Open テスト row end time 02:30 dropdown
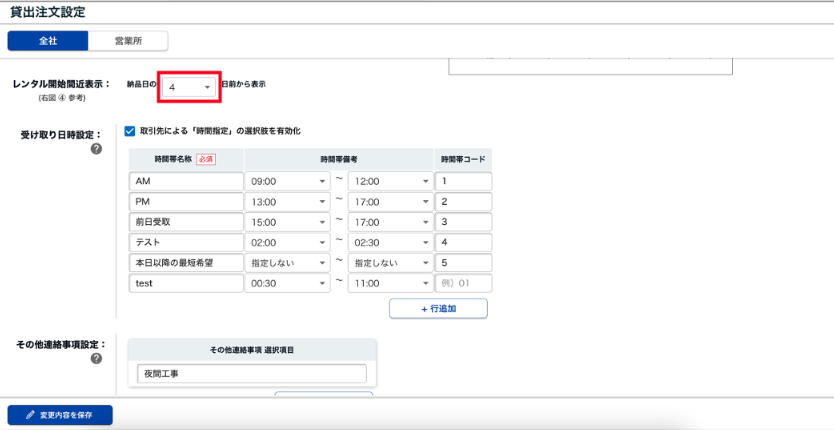This screenshot has width=834, height=430. [390, 243]
